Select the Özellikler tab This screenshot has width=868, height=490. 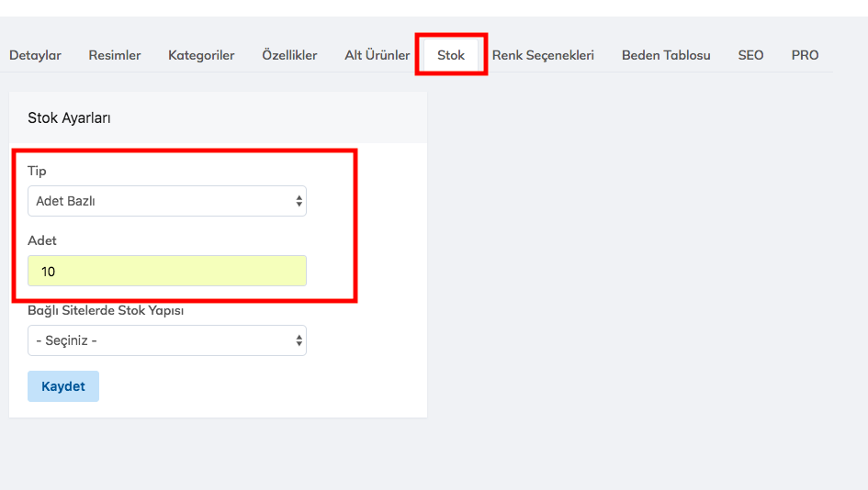(289, 55)
